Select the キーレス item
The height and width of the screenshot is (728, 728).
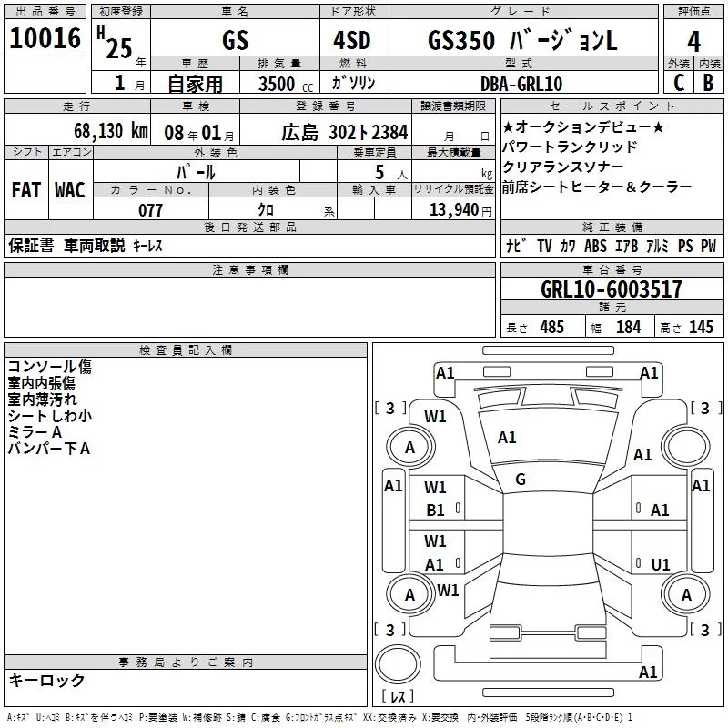pos(147,246)
